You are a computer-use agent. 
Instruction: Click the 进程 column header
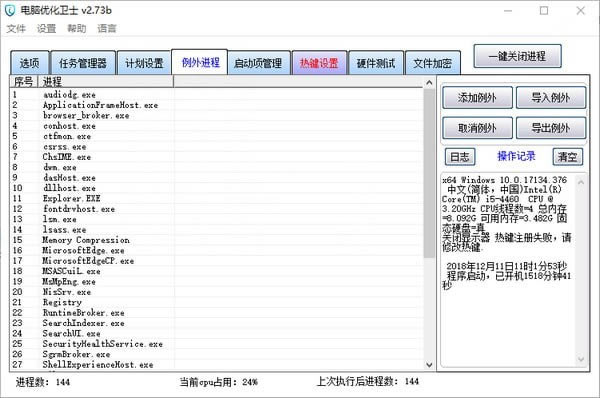tap(106, 82)
